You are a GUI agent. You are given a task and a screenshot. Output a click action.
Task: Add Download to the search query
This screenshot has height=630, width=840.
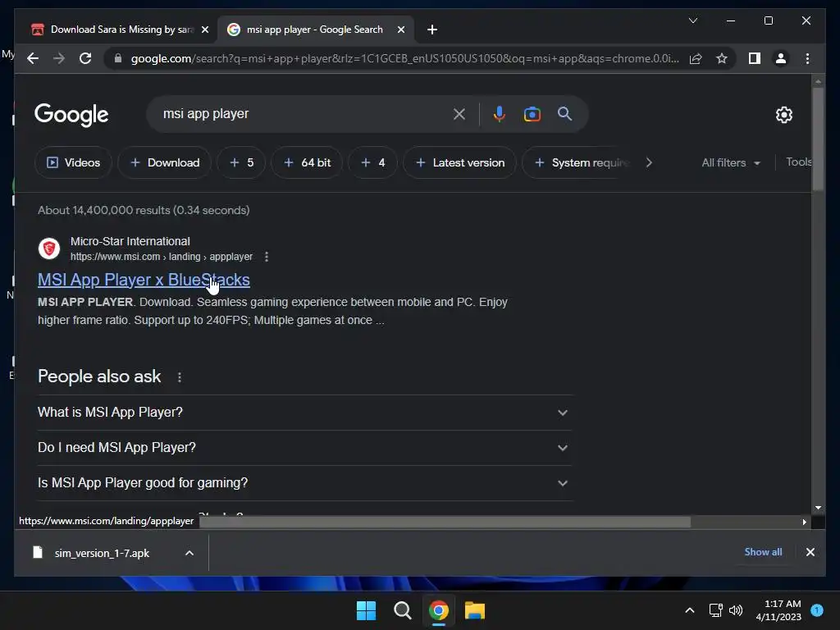[164, 162]
